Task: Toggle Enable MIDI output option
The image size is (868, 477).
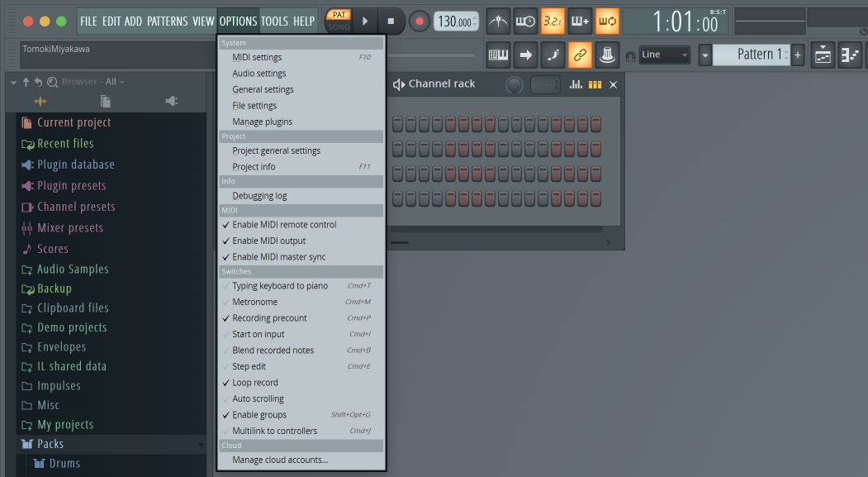Action: click(x=301, y=241)
